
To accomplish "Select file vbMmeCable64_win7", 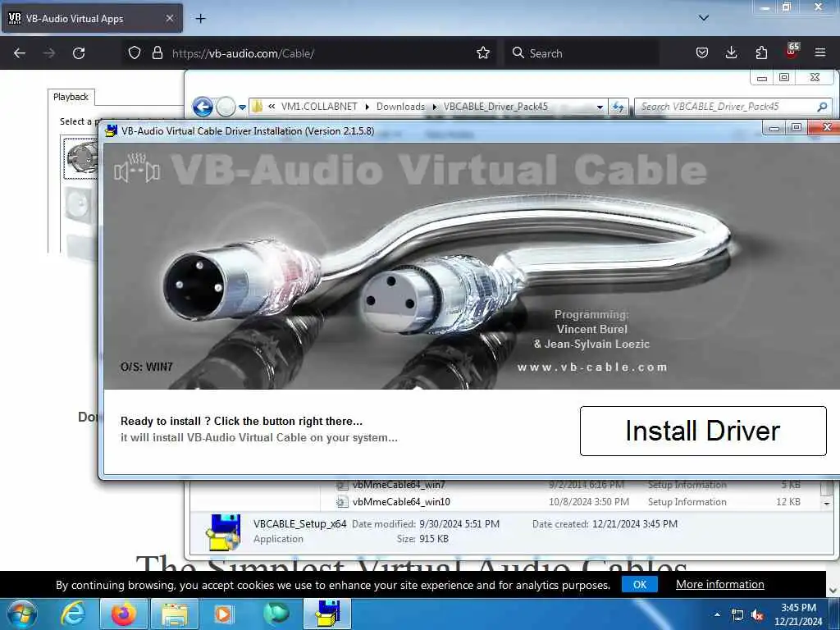I will (x=399, y=486).
